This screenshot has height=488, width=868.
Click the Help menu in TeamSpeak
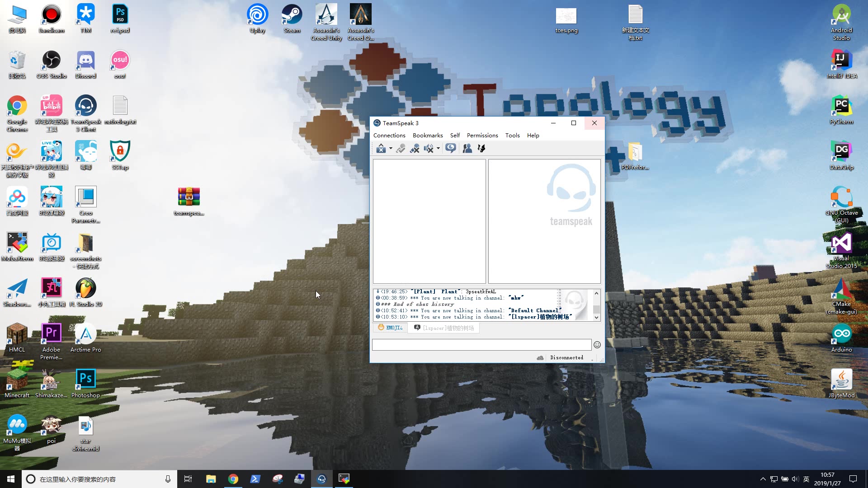532,135
